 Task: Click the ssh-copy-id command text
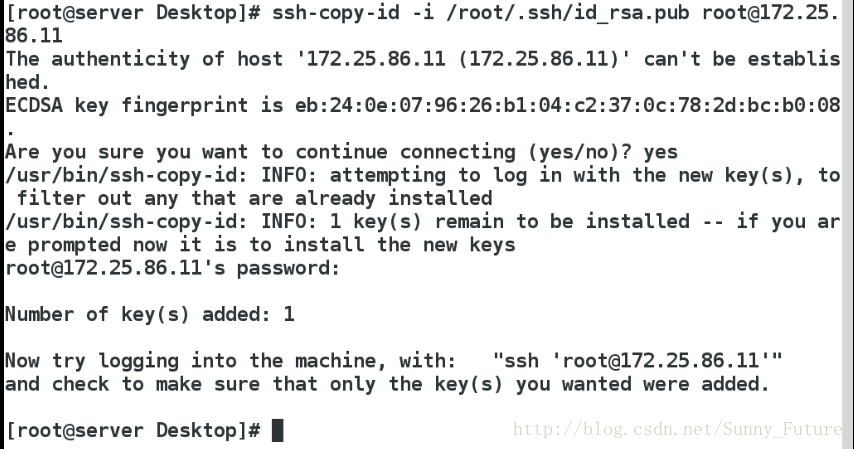pos(336,12)
